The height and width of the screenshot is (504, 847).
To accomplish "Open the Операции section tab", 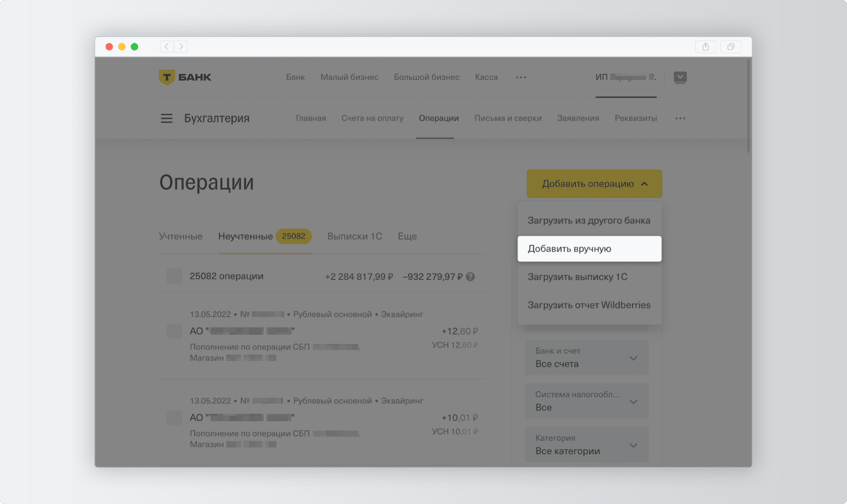I will coord(439,118).
